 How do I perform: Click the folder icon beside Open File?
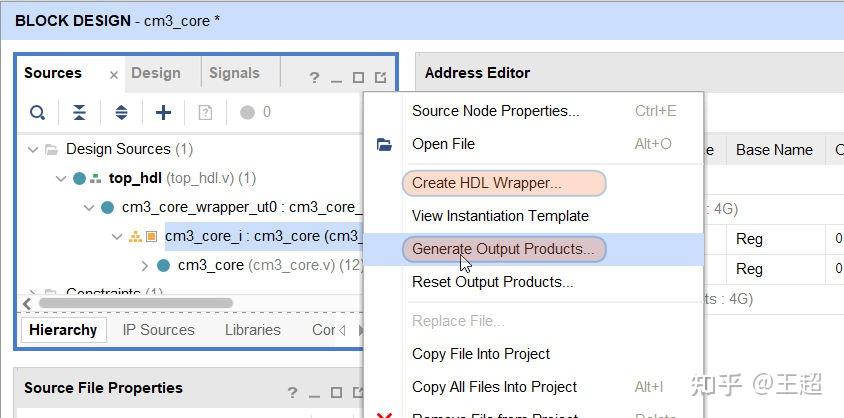(384, 145)
